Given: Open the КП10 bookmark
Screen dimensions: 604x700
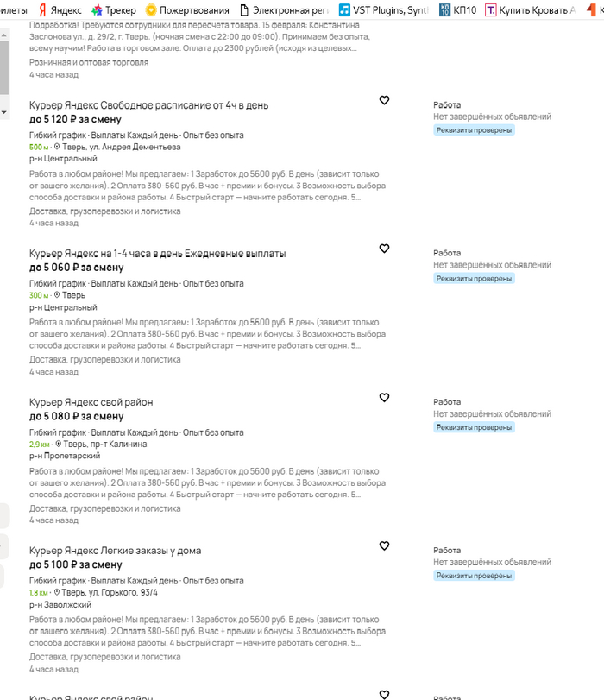Looking at the screenshot, I should tap(457, 9).
